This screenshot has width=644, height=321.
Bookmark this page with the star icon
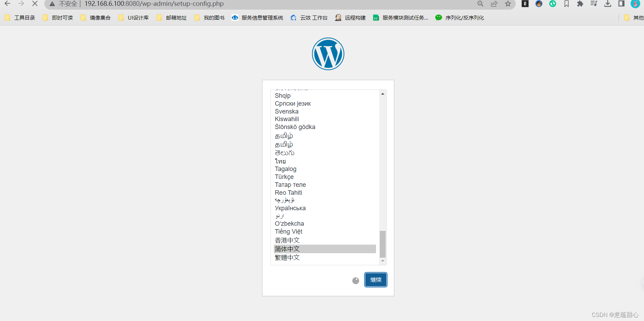coord(508,4)
